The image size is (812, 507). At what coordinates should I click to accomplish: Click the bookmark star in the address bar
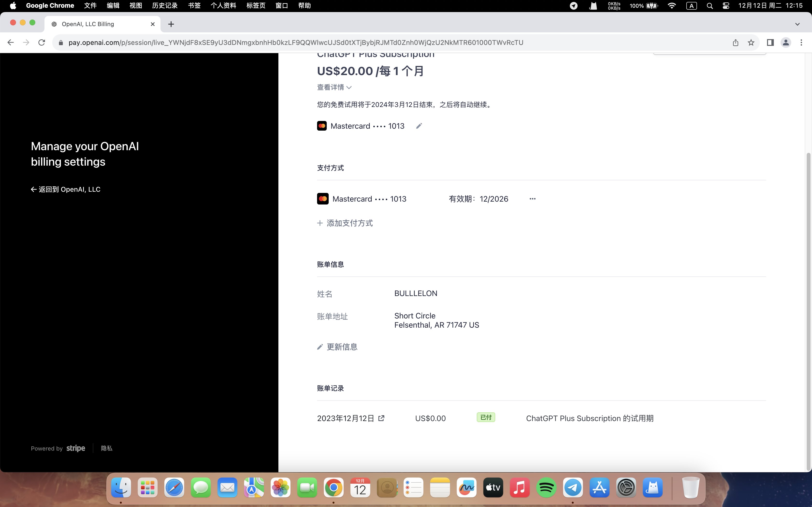751,42
